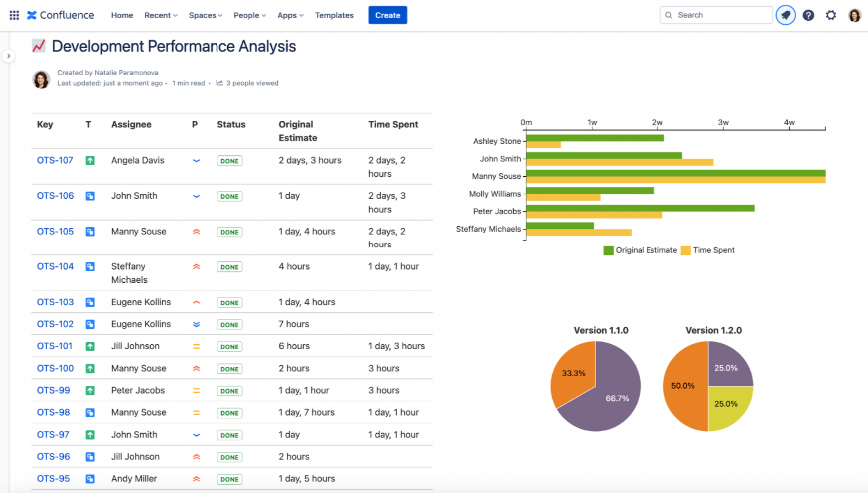
Task: Expand the left sidebar
Action: pyautogui.click(x=9, y=56)
